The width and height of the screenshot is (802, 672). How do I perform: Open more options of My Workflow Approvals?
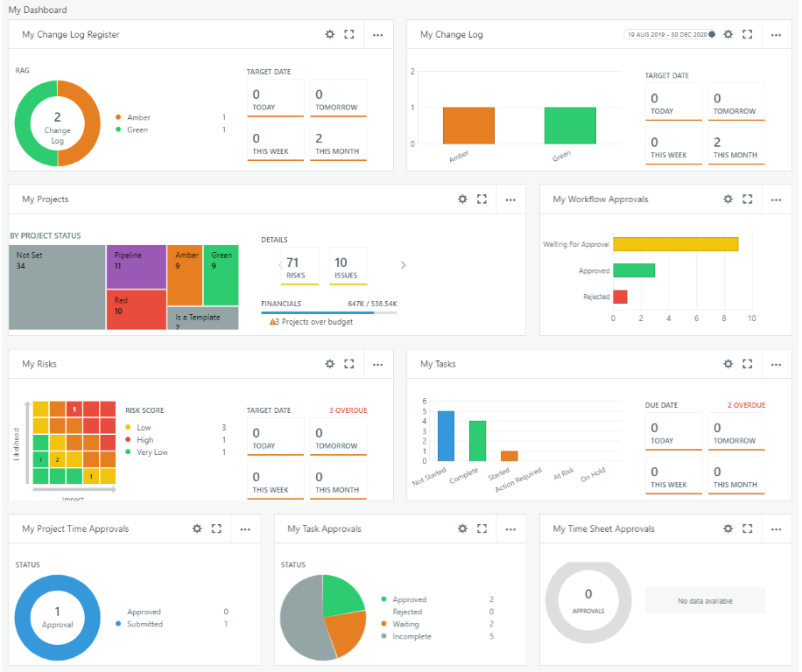777,199
